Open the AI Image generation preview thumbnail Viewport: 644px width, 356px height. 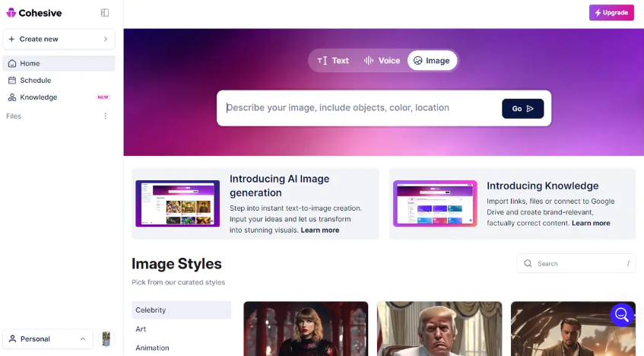177,204
